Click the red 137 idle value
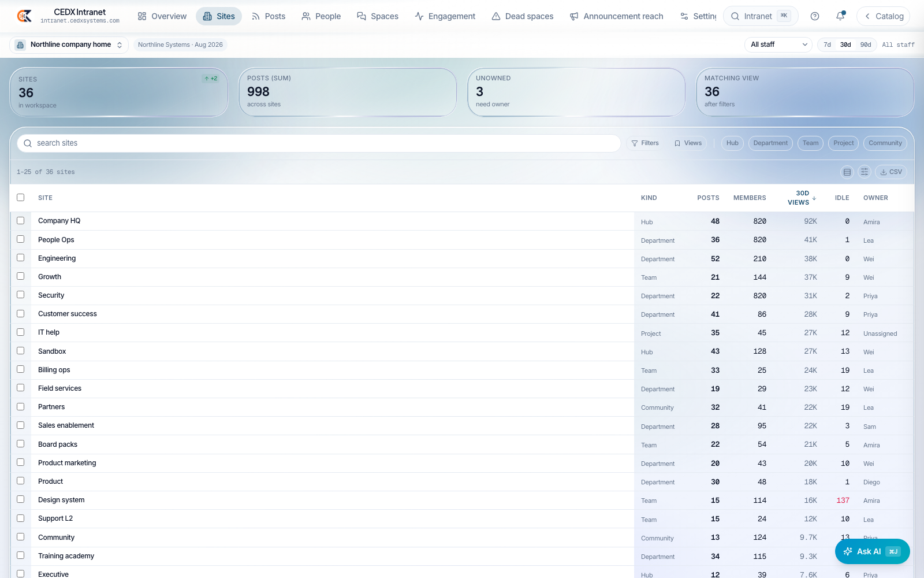924x578 pixels. [843, 501]
